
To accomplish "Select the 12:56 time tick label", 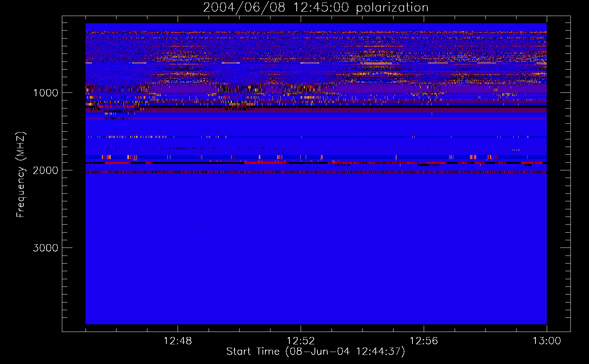I will tap(424, 341).
